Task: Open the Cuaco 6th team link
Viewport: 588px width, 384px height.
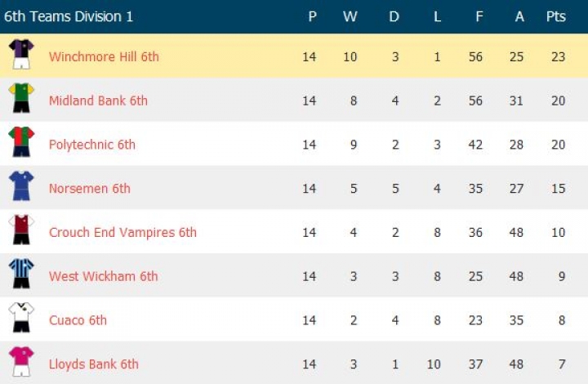Action: pos(78,320)
